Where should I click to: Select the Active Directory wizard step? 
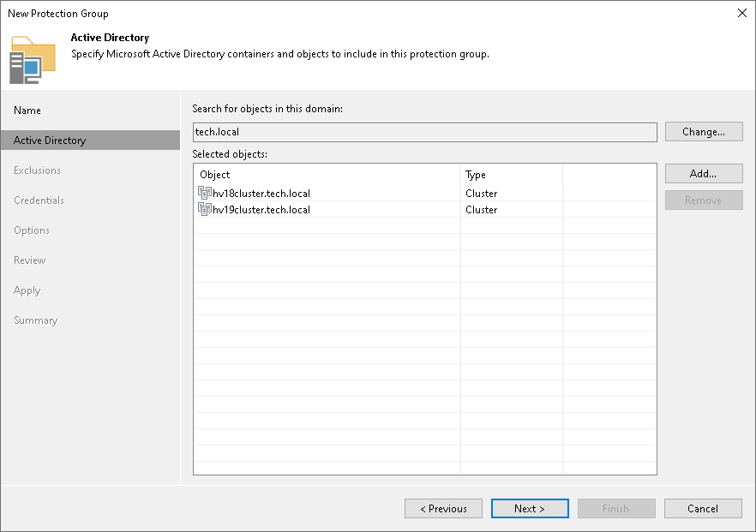point(90,140)
